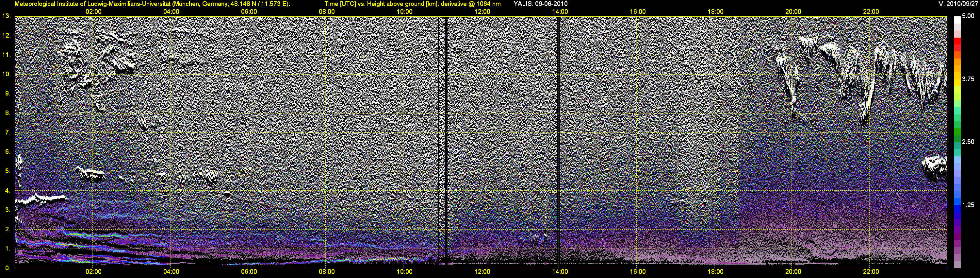
Task: Click the 02:00 label on the lower time axis
Action: click(x=93, y=271)
